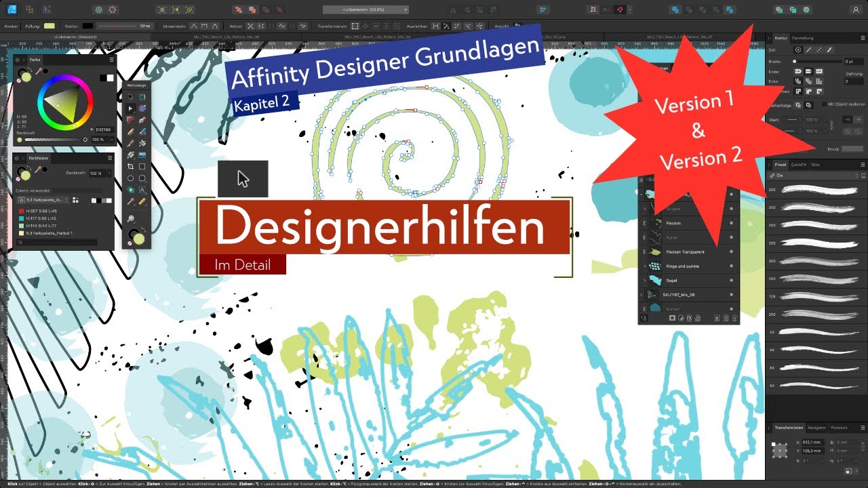868x488 pixels.
Task: Open the 5.3 Farbpalette palette dropdown
Action: pyautogui.click(x=43, y=200)
